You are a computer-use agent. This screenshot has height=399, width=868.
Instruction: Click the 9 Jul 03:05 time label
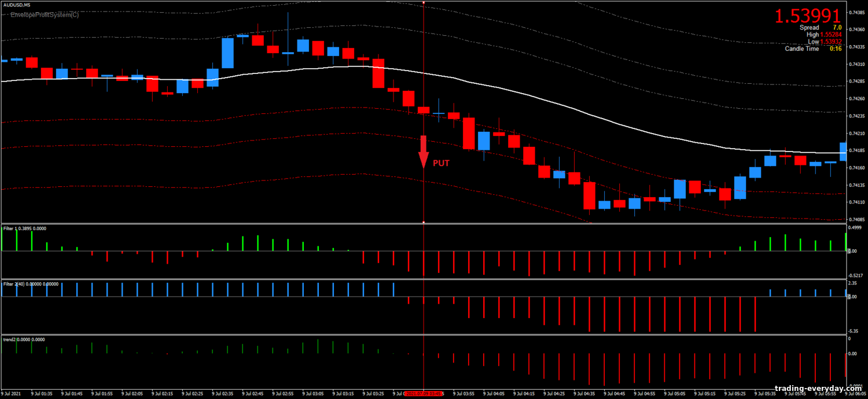coord(314,394)
